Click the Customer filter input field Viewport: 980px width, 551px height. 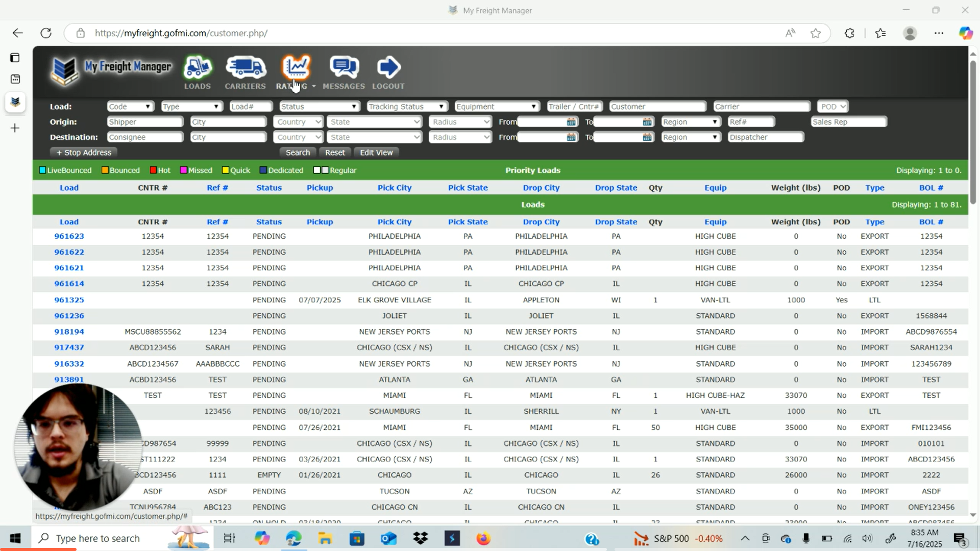657,107
